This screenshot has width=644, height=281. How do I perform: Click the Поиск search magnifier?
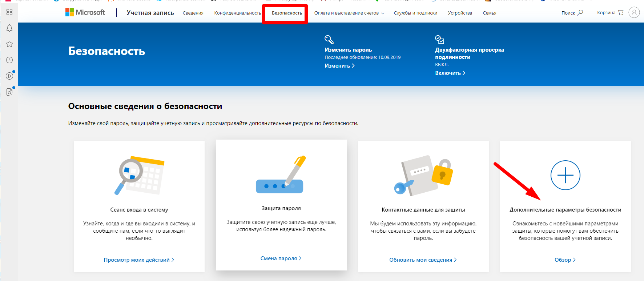coord(572,13)
